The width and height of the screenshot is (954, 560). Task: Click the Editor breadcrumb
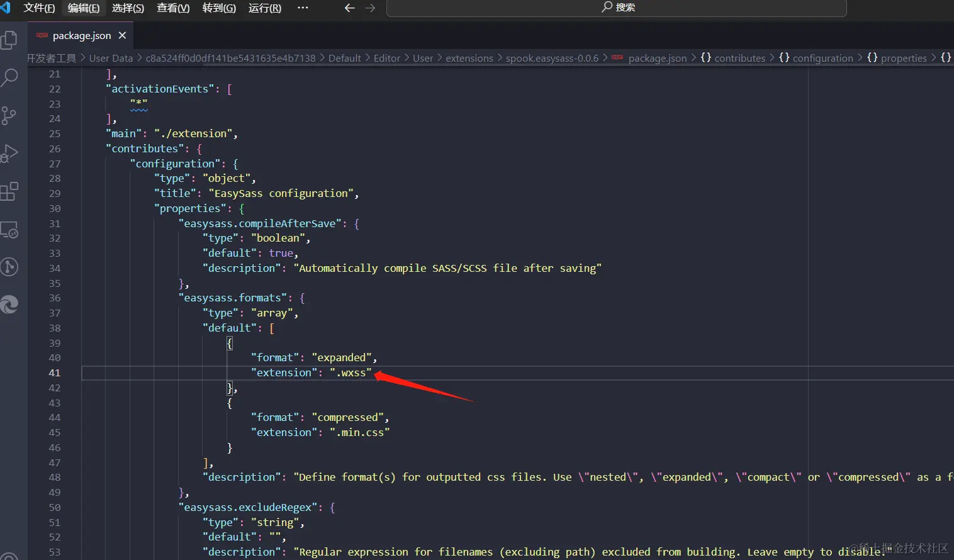pyautogui.click(x=387, y=58)
